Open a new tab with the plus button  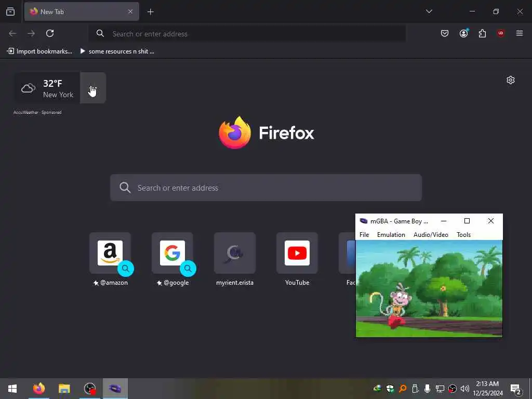click(x=150, y=12)
